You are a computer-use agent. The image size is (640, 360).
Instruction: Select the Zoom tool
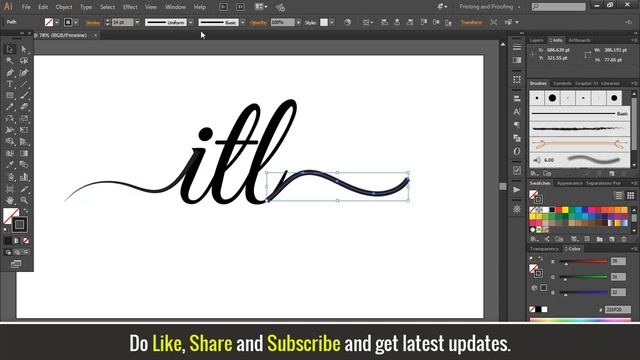24,200
